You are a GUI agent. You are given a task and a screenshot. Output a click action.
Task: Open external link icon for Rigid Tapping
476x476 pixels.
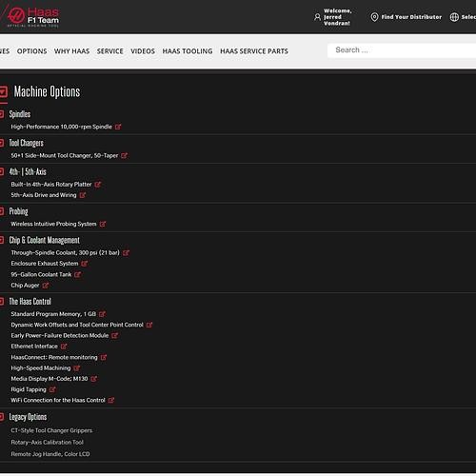pos(52,389)
